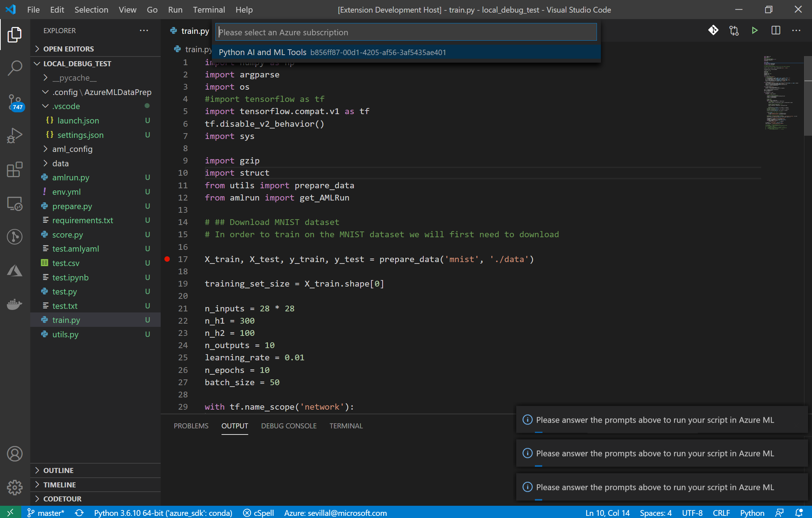This screenshot has height=518, width=812.
Task: Open Manage gear menu
Action: pyautogui.click(x=15, y=487)
